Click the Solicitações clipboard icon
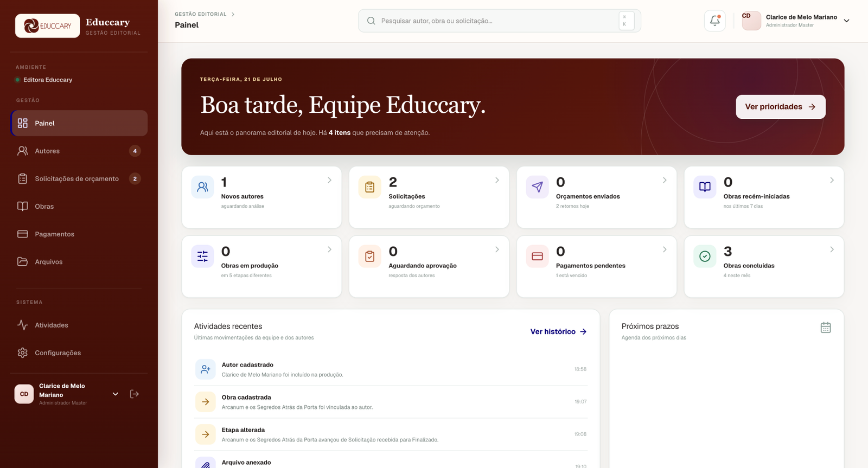Image resolution: width=868 pixels, height=468 pixels. (370, 187)
